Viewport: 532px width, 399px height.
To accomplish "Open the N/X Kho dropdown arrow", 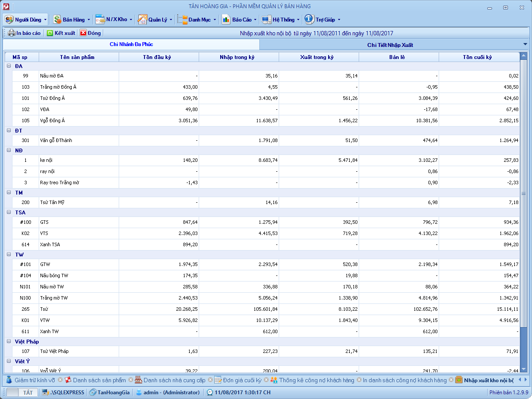I will point(131,20).
